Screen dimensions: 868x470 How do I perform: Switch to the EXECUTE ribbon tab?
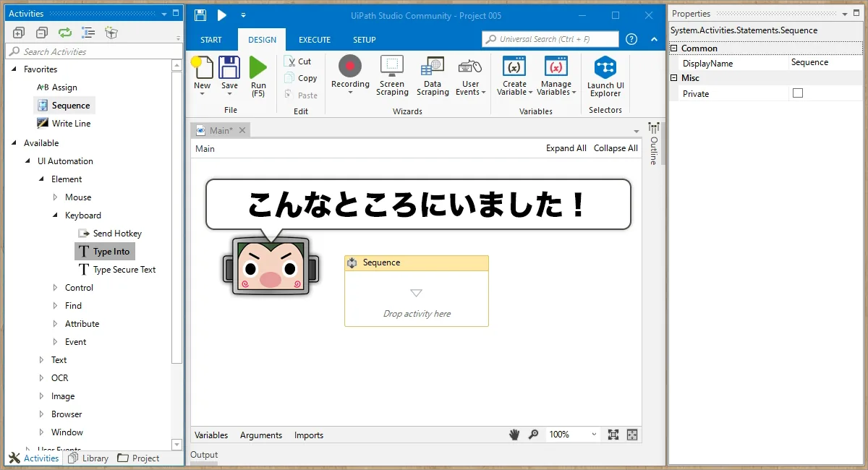pyautogui.click(x=315, y=40)
